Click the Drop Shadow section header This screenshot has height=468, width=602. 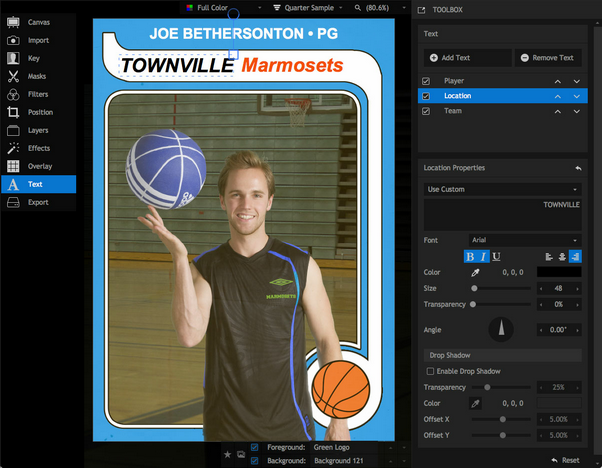[503, 356]
